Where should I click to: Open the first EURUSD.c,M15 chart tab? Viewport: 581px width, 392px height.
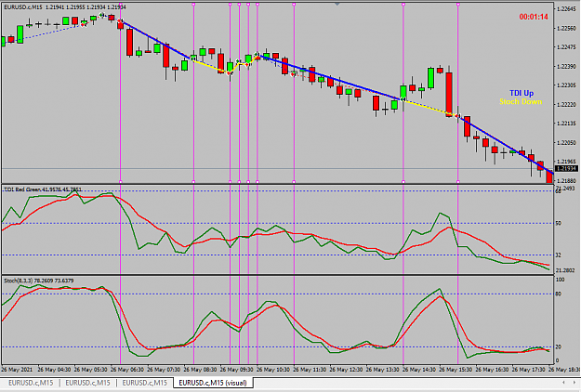(31, 383)
